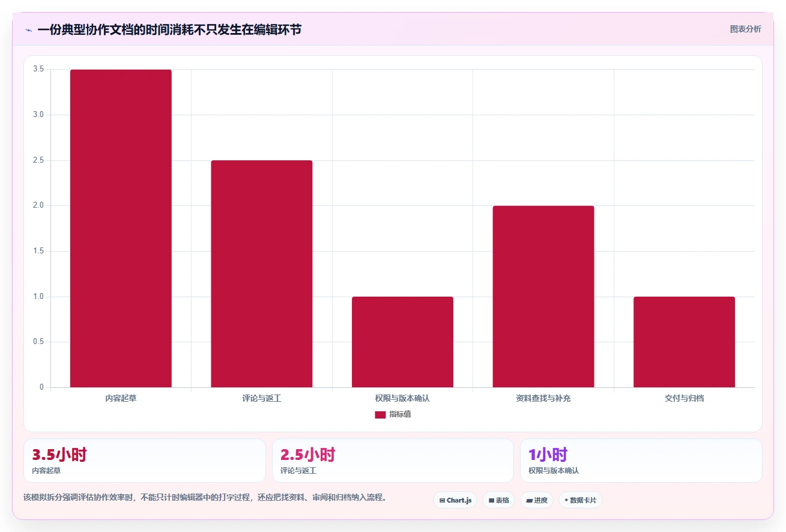Image resolution: width=786 pixels, height=532 pixels.
Task: Click the 1小时 data card
Action: pyautogui.click(x=641, y=461)
